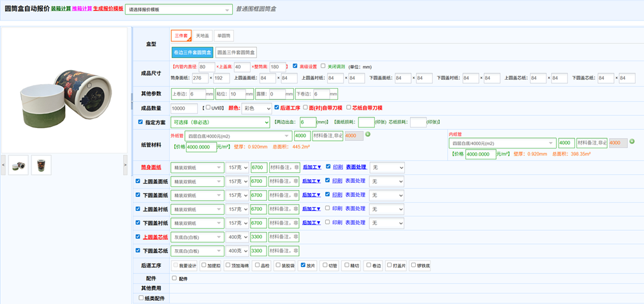Click the 生成报价模板 link
644x304 pixels.
[x=108, y=9]
